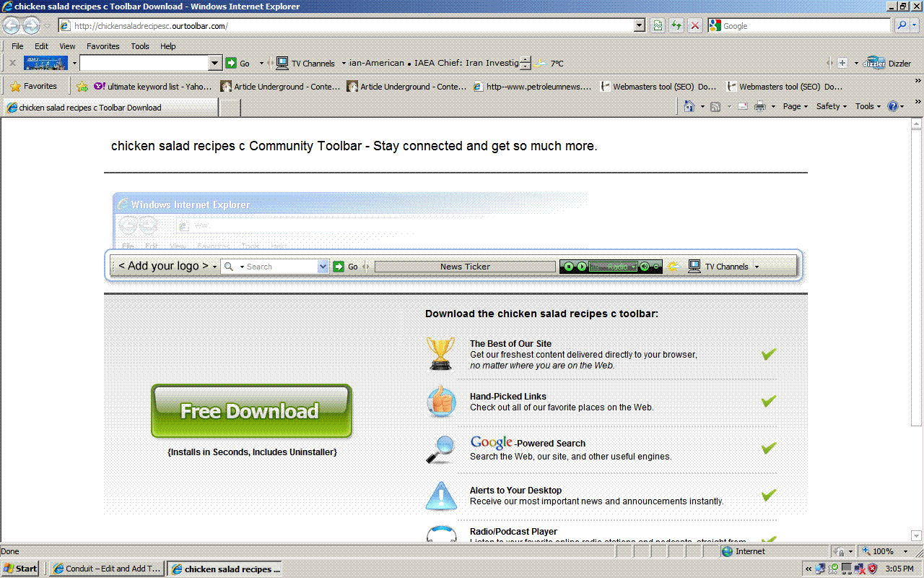
Task: Toggle the checkmark for Alerts to Your Desktop
Action: pyautogui.click(x=769, y=495)
